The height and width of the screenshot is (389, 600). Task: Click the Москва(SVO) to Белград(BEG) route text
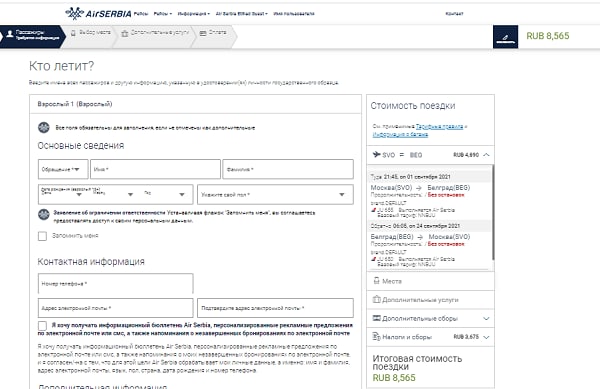[x=420, y=188]
